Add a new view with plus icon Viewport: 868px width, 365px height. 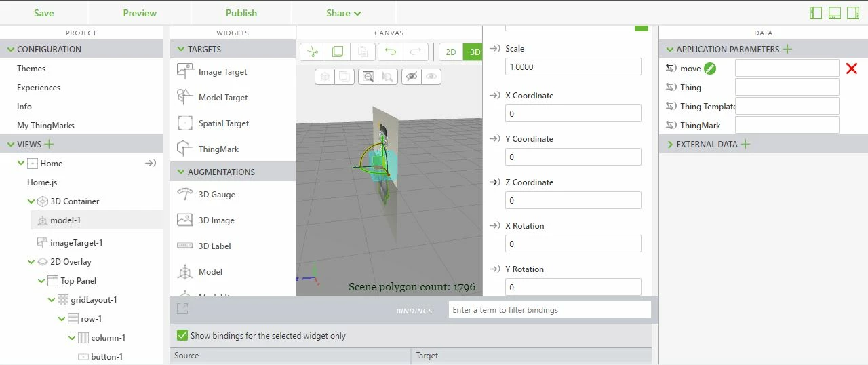49,144
